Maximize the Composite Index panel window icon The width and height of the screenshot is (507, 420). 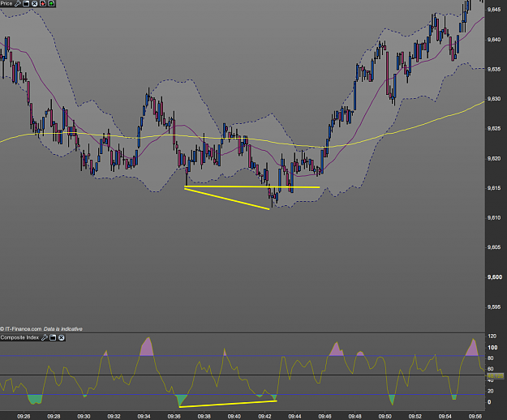53,337
